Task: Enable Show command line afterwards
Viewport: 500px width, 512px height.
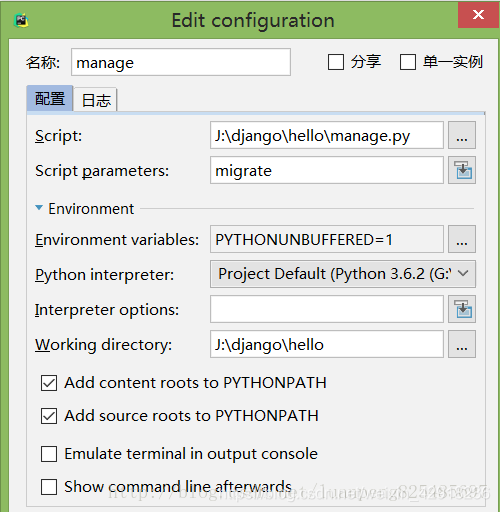Action: [x=49, y=487]
